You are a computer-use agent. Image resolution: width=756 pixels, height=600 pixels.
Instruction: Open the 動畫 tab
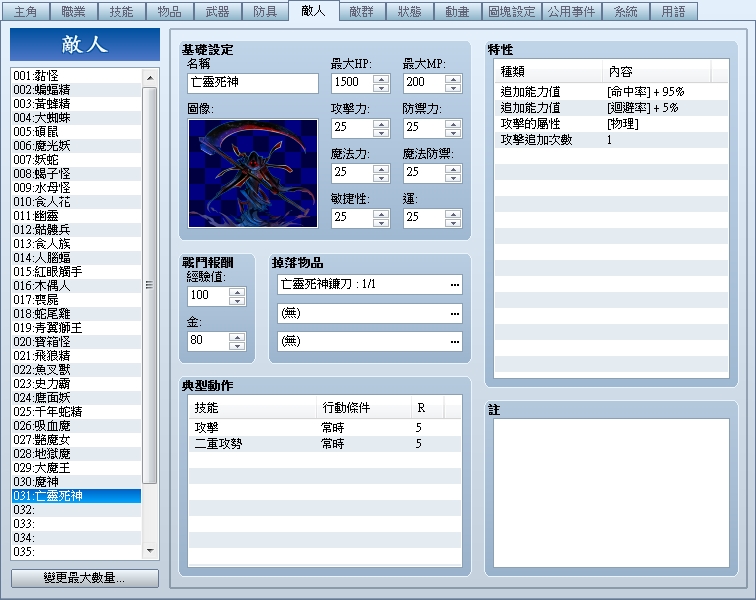pyautogui.click(x=457, y=11)
